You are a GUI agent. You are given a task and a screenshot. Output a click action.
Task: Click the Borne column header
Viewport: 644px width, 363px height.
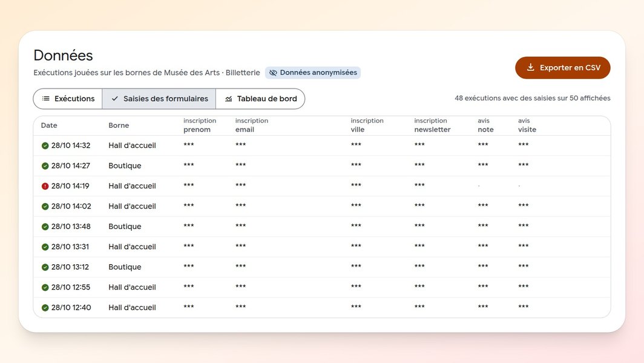[x=119, y=125]
